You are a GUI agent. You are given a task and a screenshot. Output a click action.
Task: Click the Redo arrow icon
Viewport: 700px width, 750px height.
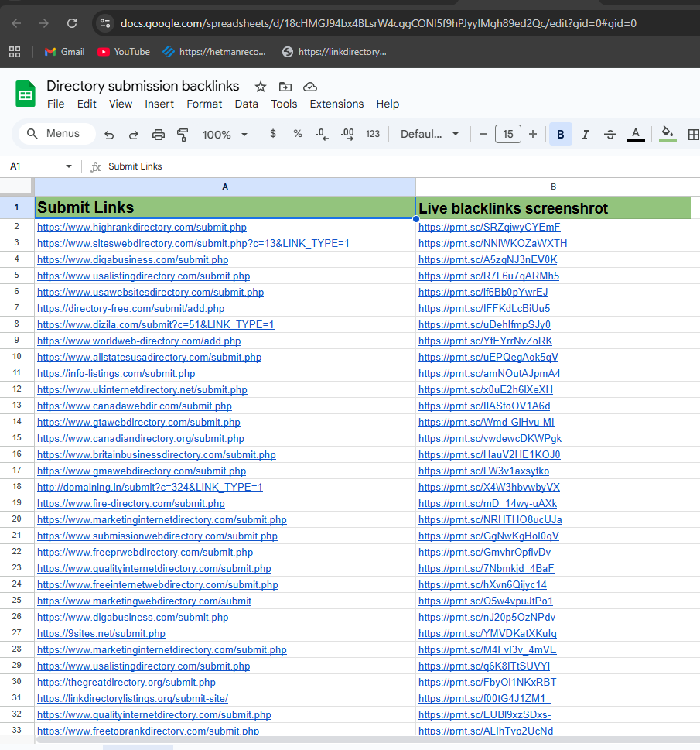[x=134, y=135]
